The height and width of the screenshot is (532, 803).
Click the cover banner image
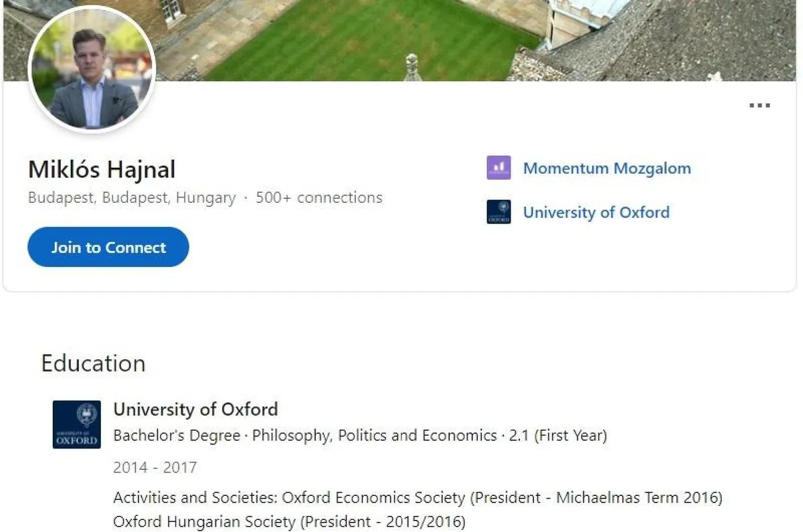click(x=401, y=40)
